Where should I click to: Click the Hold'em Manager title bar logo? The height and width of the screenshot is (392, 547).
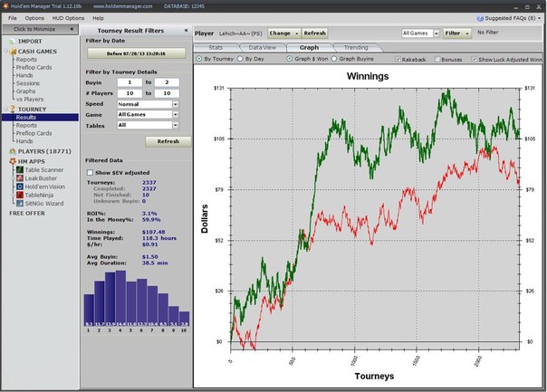5,6
